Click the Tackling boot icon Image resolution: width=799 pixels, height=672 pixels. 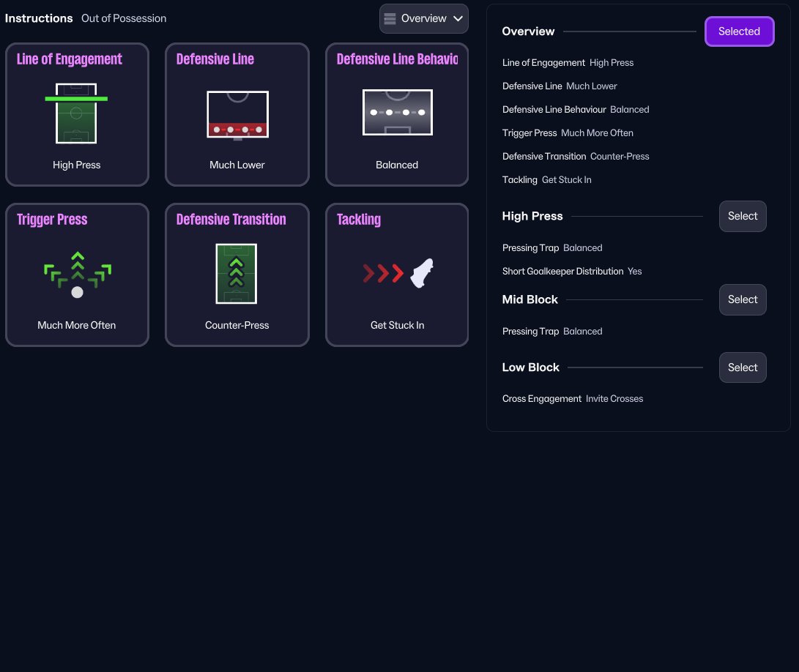point(422,273)
